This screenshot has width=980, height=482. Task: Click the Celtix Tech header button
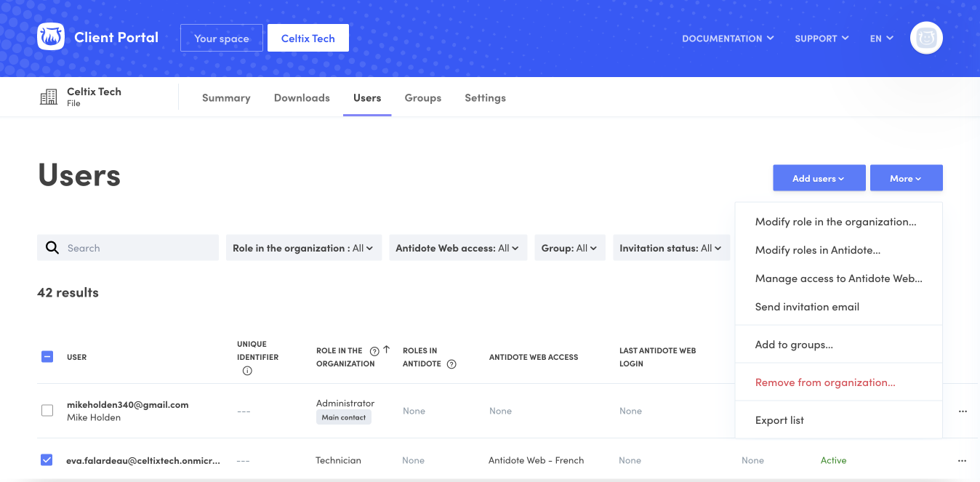pyautogui.click(x=308, y=39)
